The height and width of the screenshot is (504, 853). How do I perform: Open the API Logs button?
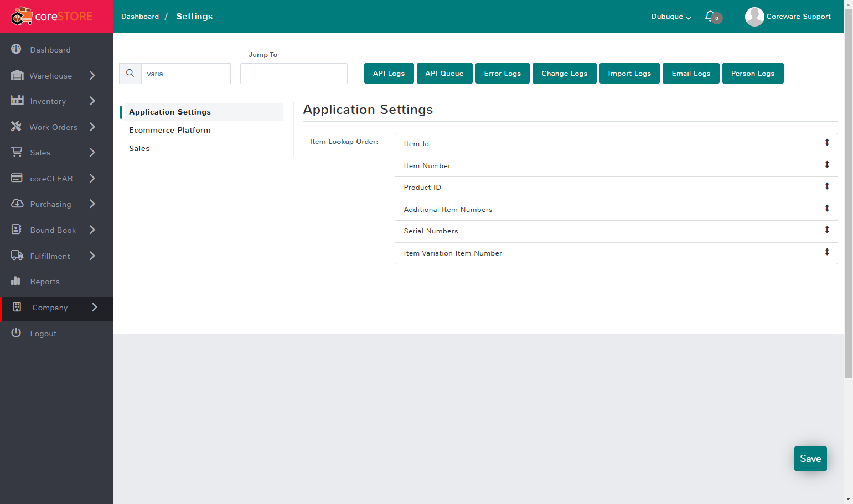point(389,73)
